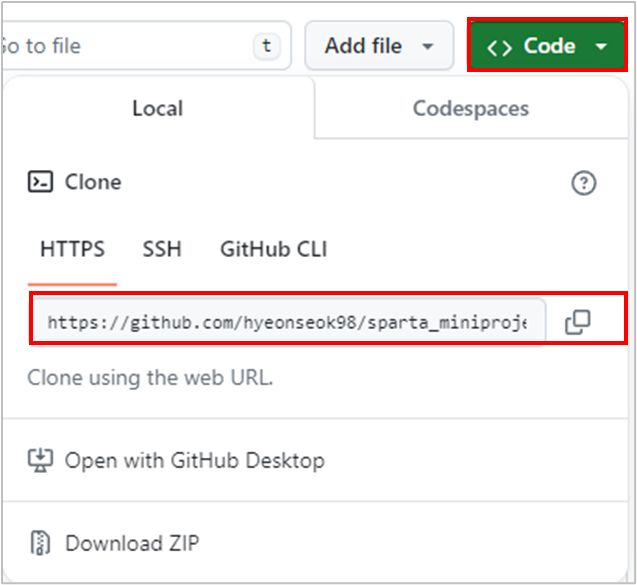Click the 'Clone using the web URL.' text
This screenshot has width=637, height=585.
point(150,378)
